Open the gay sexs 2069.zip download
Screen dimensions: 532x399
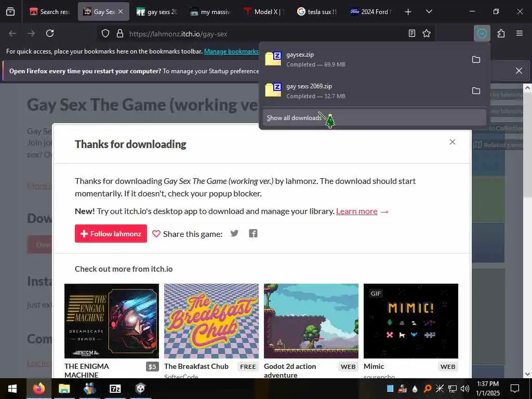[363, 91]
